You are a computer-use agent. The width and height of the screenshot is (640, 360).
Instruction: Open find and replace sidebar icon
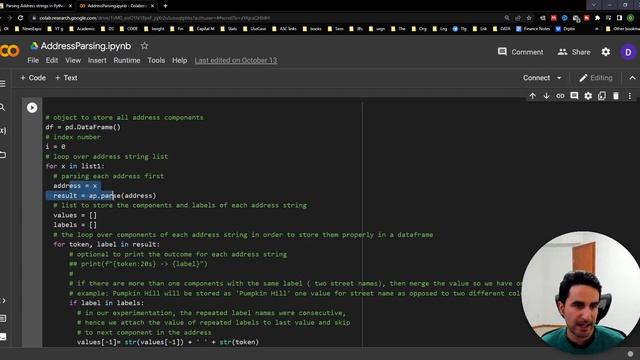pos(2,107)
